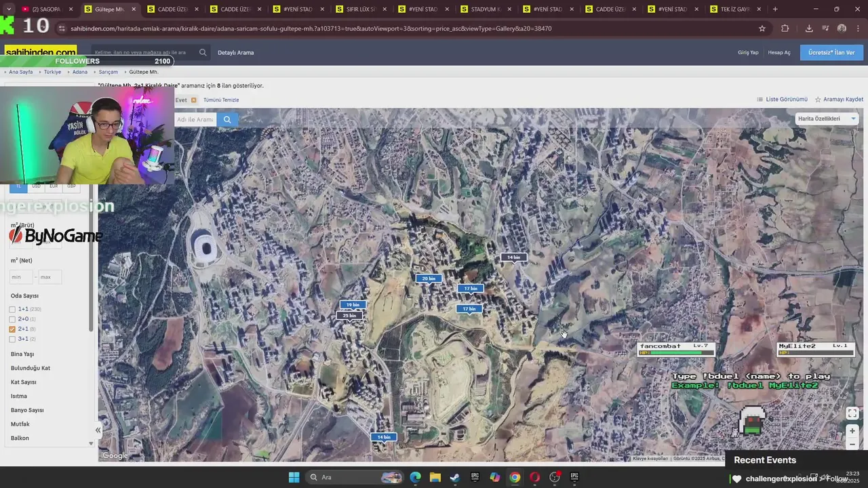
Task: Click the magnifier icon in the header search
Action: click(203, 52)
